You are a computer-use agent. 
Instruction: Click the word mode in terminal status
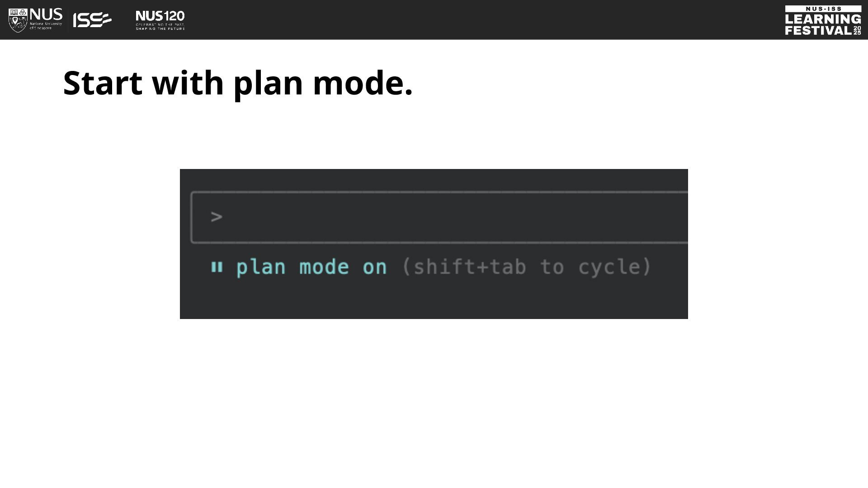click(324, 267)
